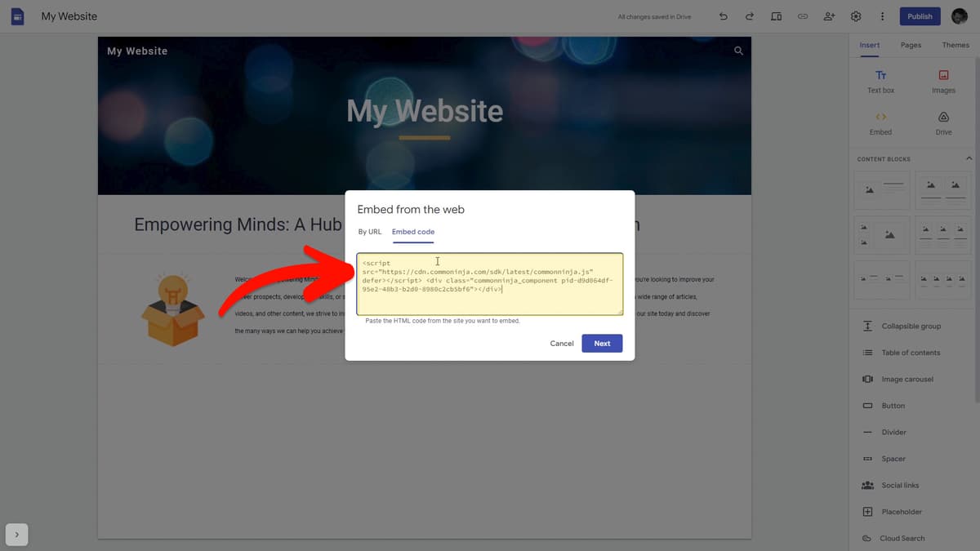Insert a Button element

click(884, 406)
